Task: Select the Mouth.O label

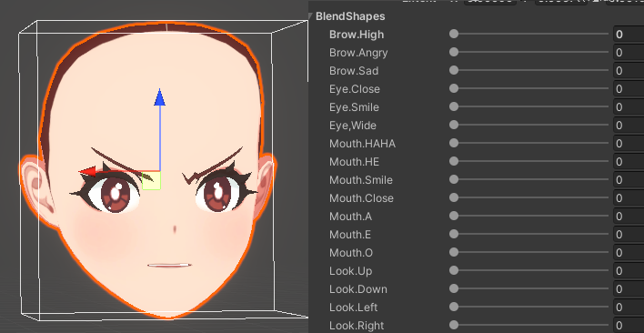Action: (351, 253)
